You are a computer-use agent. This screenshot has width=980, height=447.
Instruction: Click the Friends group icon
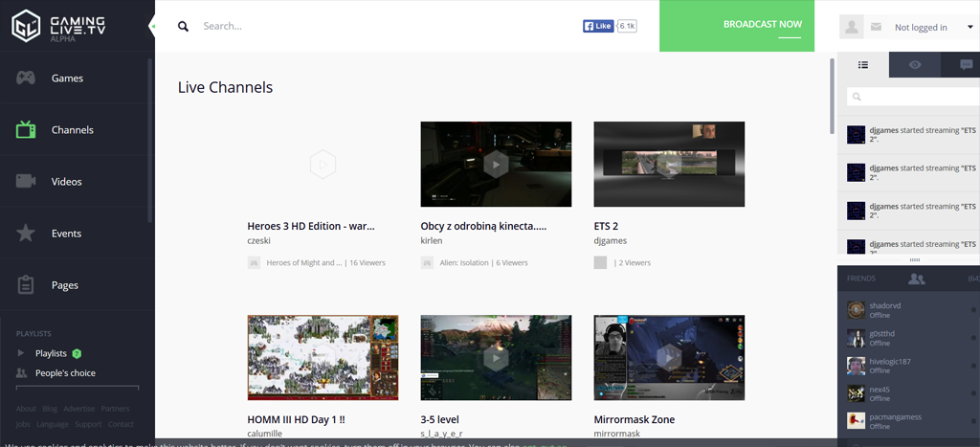coord(916,279)
